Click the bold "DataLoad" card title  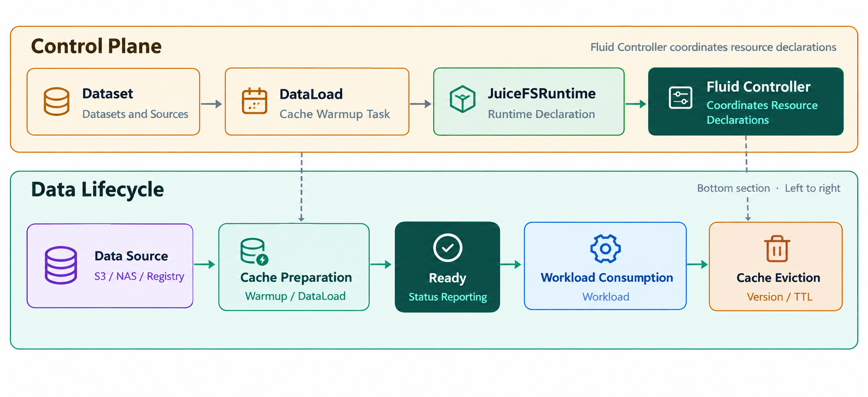[311, 94]
